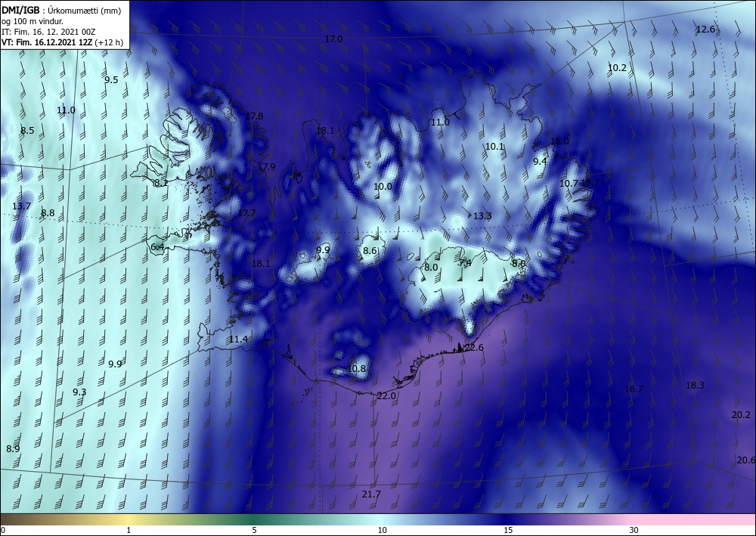Screen dimensions: 756x536
Task: Click the value 9.3 on the map
Action: (79, 392)
